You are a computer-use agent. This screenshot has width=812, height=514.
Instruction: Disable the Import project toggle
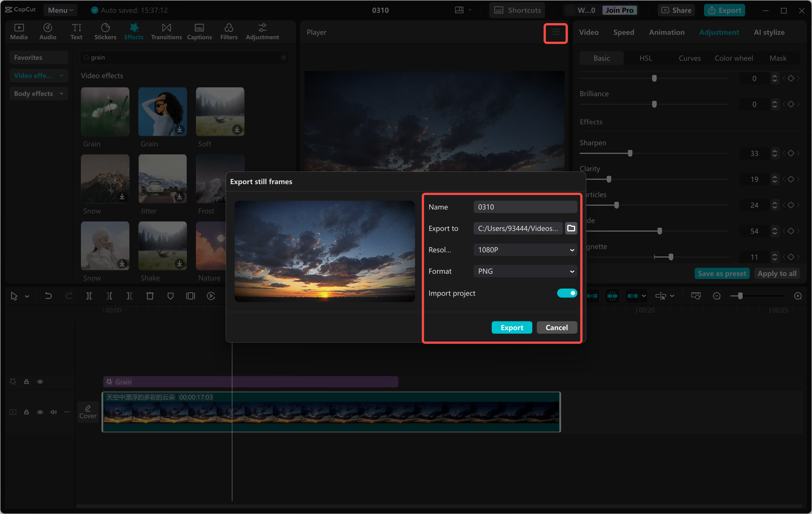(x=566, y=293)
